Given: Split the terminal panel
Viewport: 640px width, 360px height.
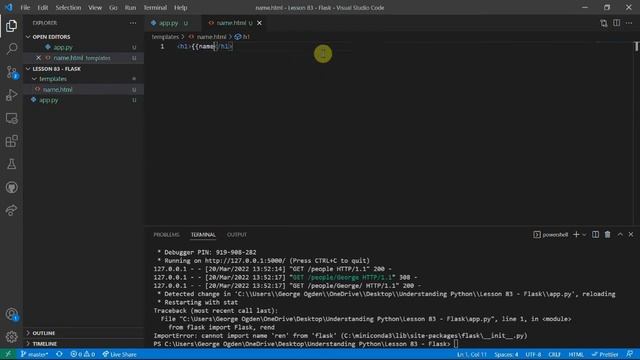Looking at the screenshot, I should (596, 235).
